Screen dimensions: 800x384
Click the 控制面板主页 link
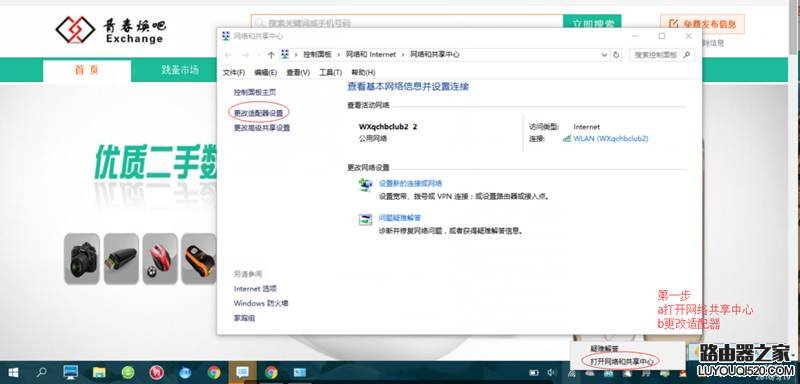coord(255,93)
